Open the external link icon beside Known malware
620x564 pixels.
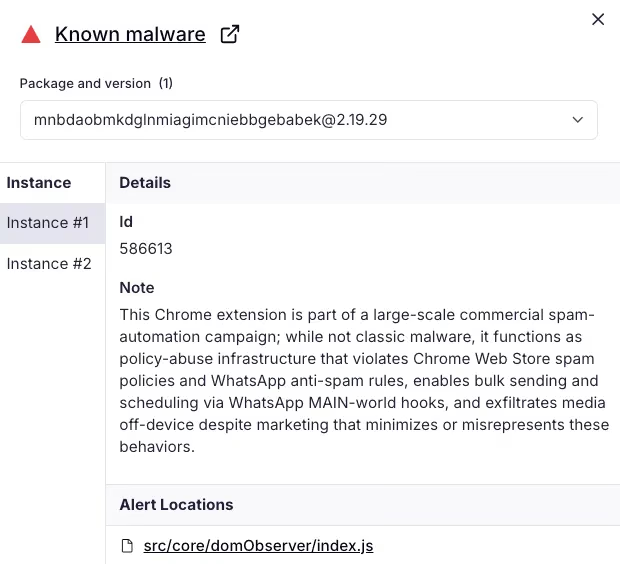click(230, 35)
